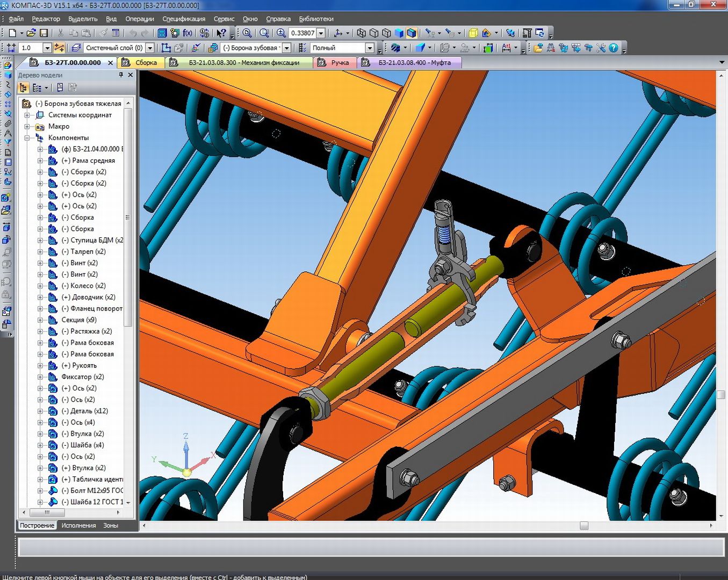Click the blue Help question mark icon
Image resolution: width=728 pixels, height=580 pixels.
(614, 48)
